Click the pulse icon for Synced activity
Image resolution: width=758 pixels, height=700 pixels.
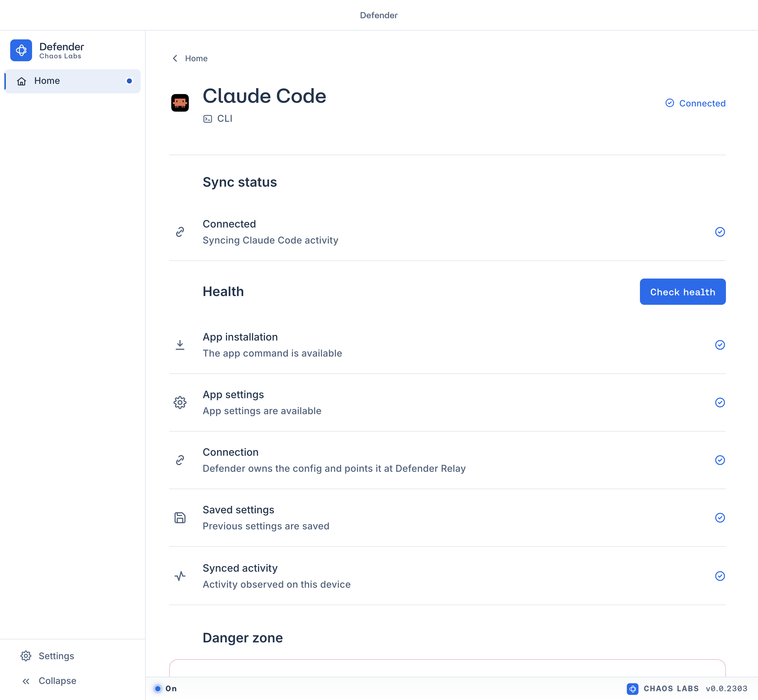180,576
